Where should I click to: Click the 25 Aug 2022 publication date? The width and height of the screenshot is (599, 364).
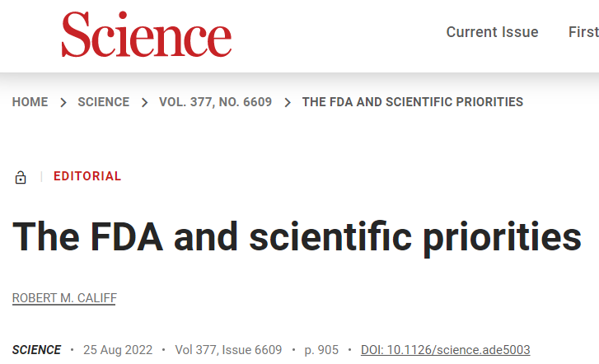[116, 350]
